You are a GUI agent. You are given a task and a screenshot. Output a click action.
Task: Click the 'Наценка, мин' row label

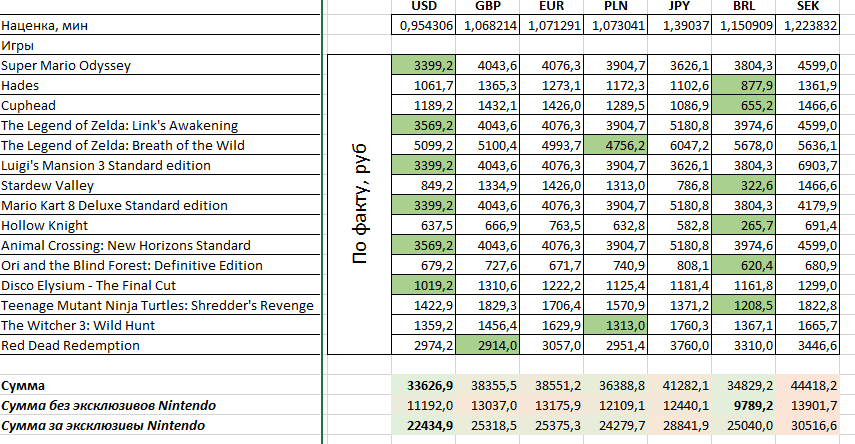coord(160,25)
